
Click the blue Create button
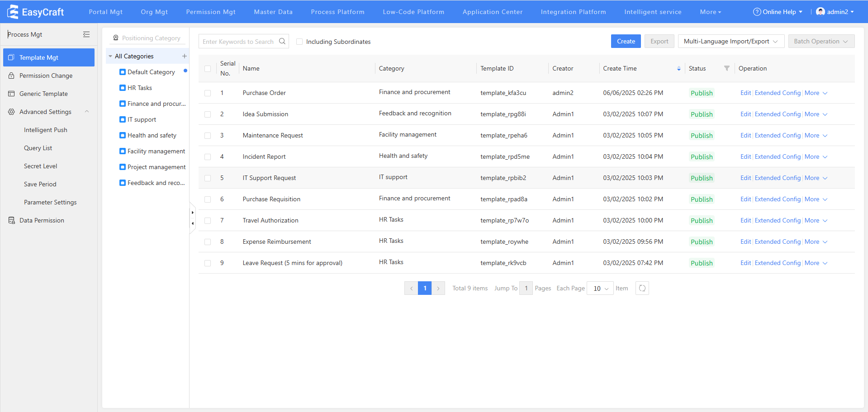[626, 41]
